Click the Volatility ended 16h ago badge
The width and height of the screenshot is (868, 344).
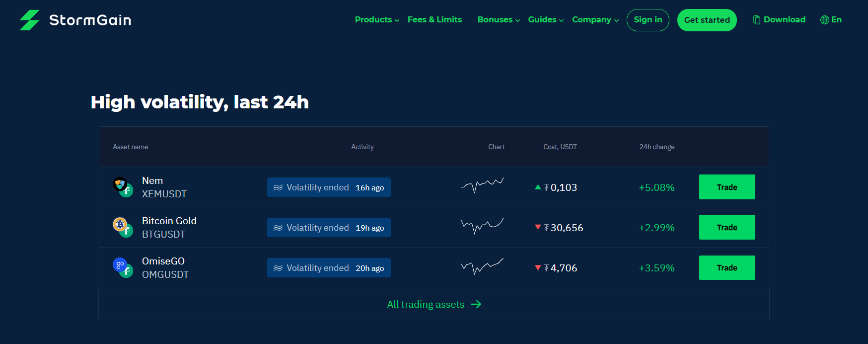coord(329,187)
